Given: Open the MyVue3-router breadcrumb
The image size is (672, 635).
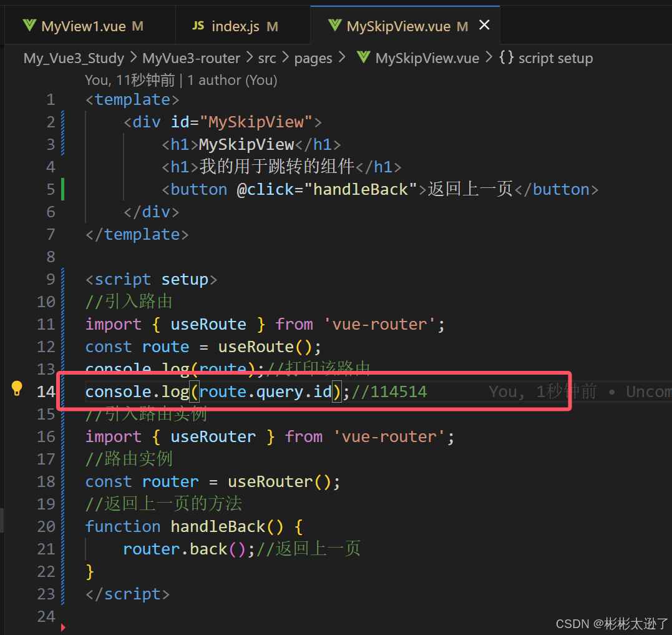Looking at the screenshot, I should (x=191, y=58).
